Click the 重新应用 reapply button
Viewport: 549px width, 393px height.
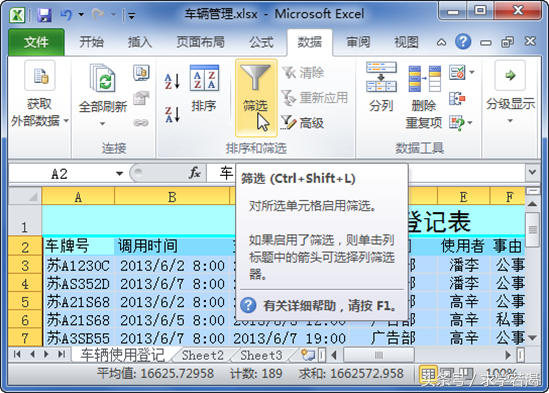click(x=315, y=97)
